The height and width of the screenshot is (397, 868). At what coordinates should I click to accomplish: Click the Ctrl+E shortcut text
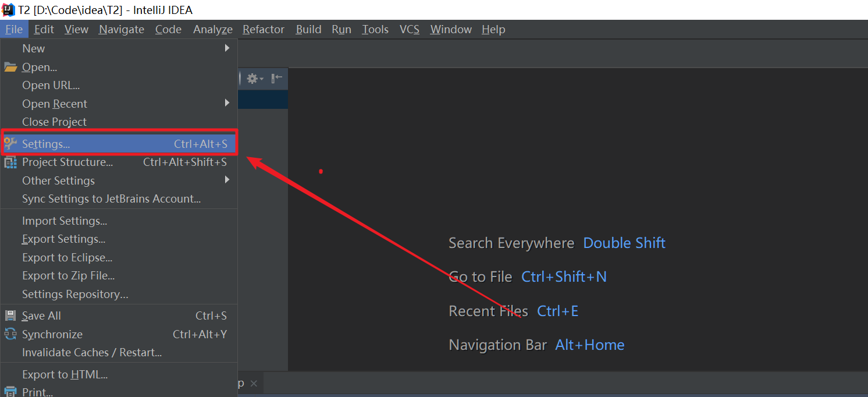[x=557, y=311]
